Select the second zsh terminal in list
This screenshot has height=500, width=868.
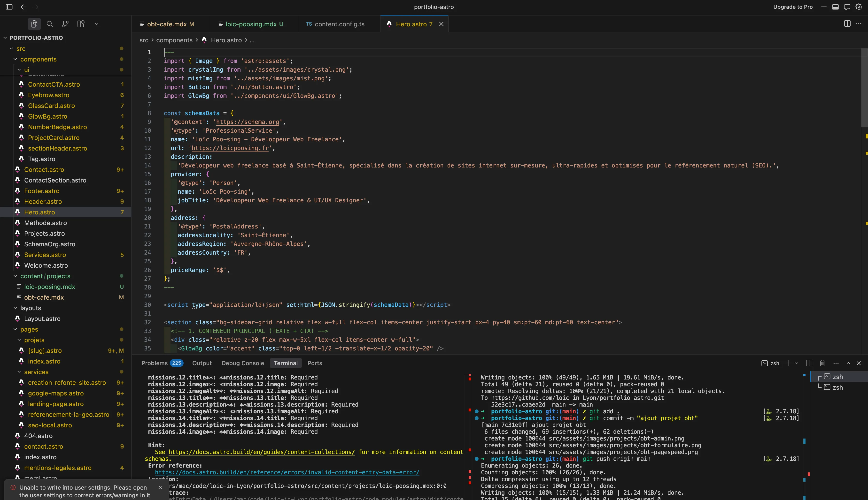click(x=837, y=387)
